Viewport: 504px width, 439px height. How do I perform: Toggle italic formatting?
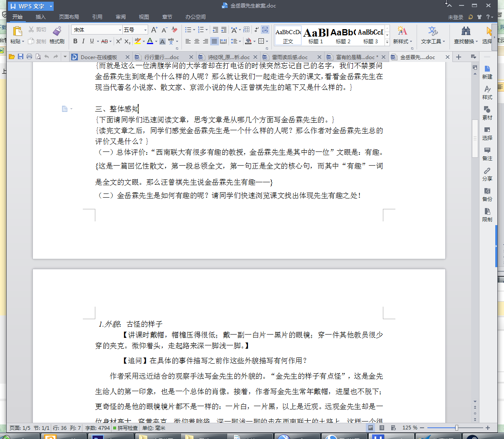click(x=83, y=41)
